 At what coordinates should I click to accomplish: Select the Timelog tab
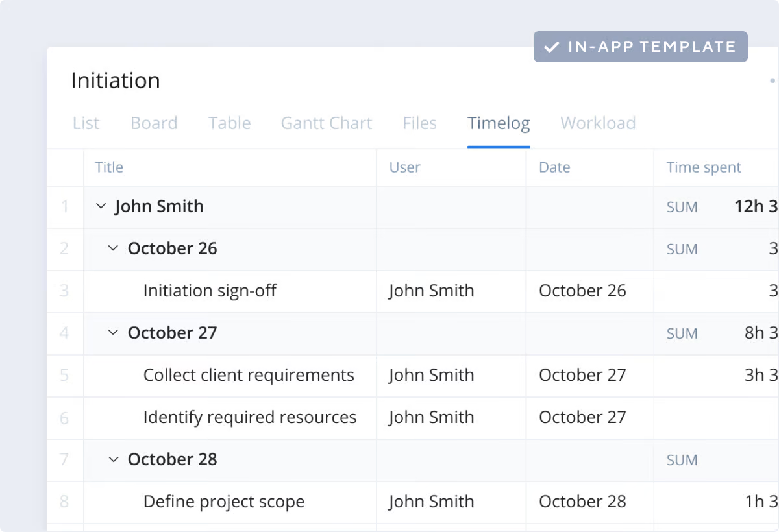(499, 123)
